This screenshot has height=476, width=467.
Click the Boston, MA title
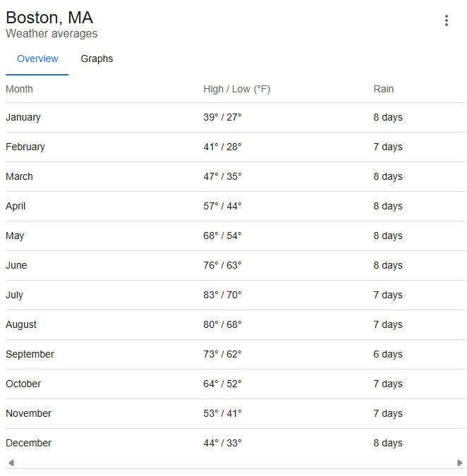[49, 18]
